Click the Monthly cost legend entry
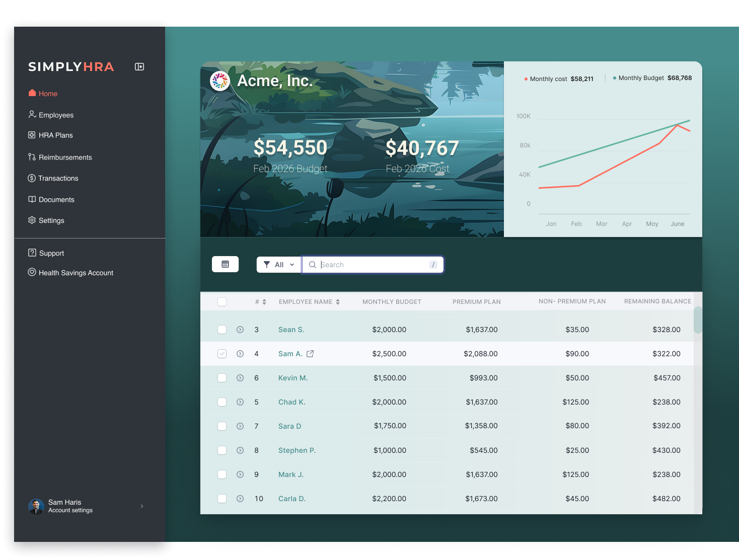The height and width of the screenshot is (560, 739). tap(559, 79)
